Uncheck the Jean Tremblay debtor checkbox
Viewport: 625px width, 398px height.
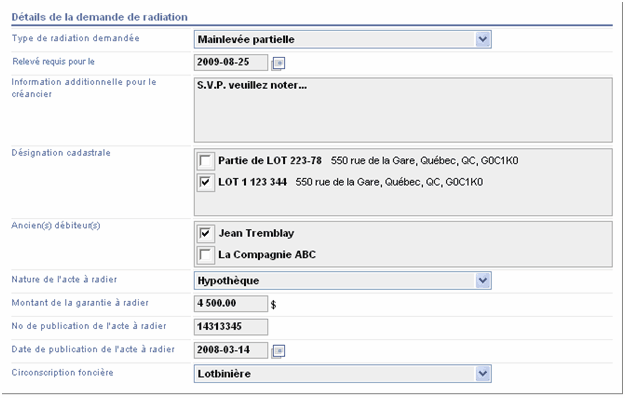pos(205,233)
